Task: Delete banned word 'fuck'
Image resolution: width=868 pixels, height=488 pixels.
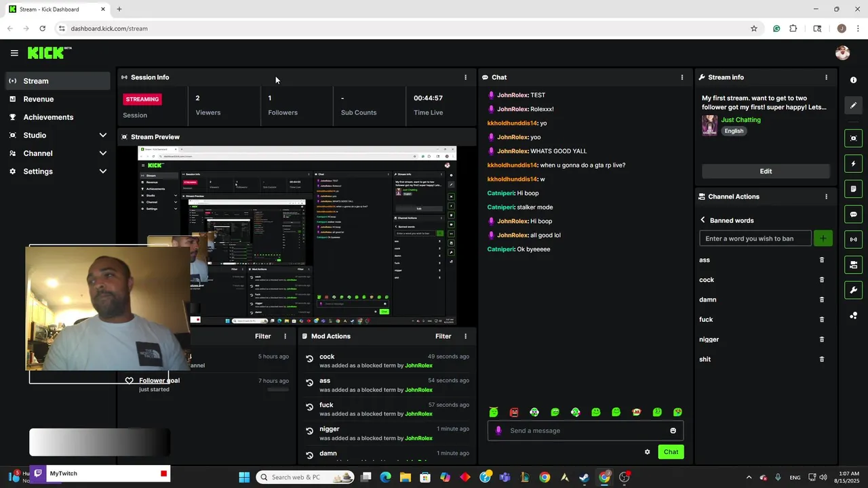Action: (822, 319)
